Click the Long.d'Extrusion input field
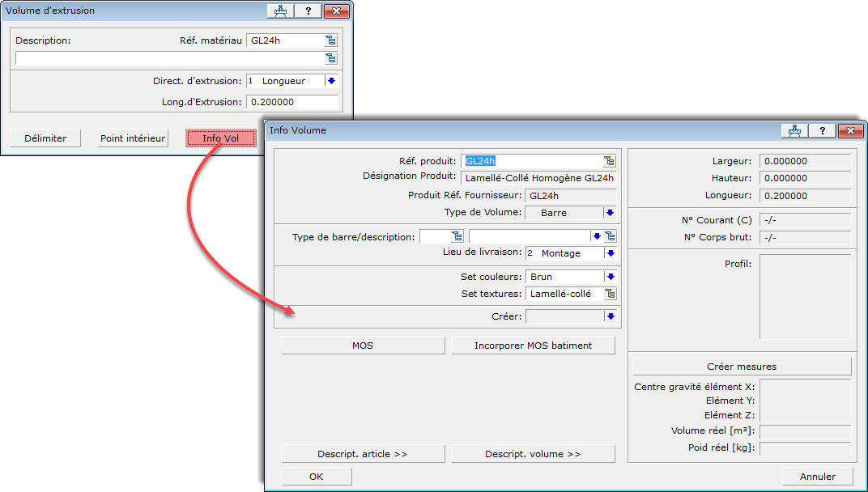868x492 pixels. click(291, 102)
